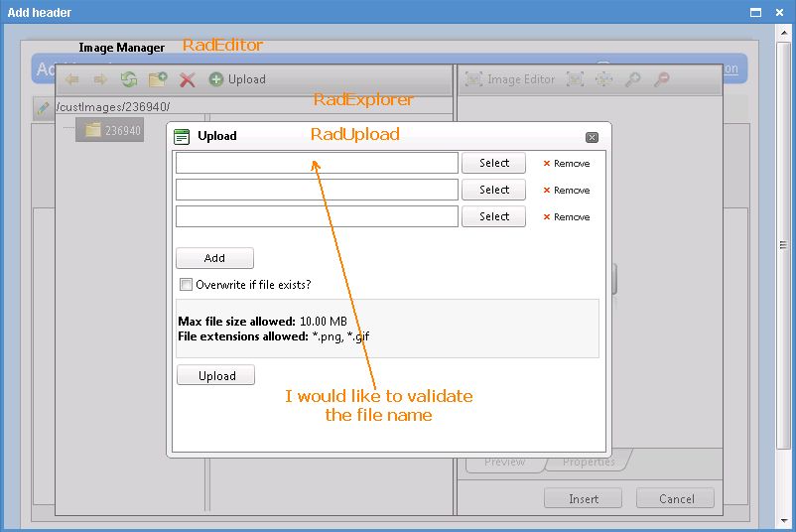Click the Insert button

584,498
